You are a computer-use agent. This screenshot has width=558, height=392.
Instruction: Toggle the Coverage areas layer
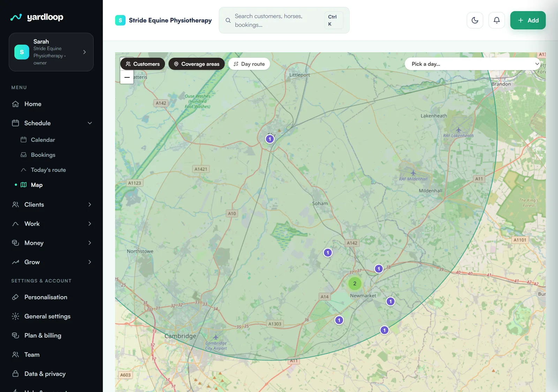click(x=197, y=64)
